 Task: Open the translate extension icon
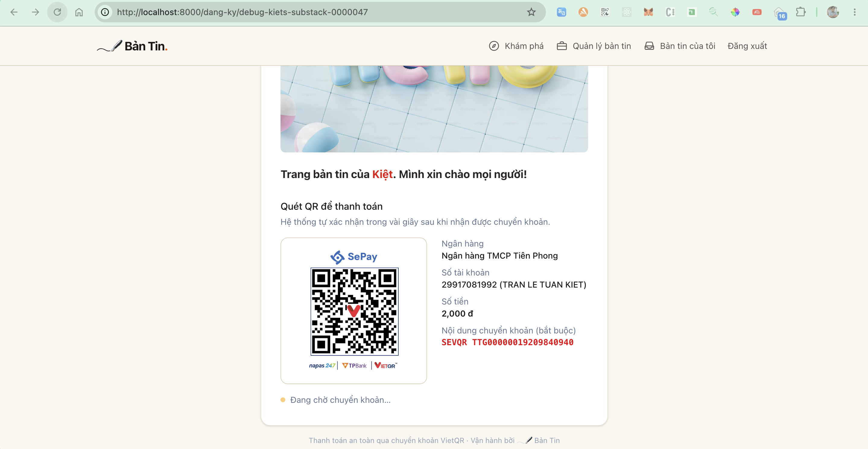pos(561,12)
